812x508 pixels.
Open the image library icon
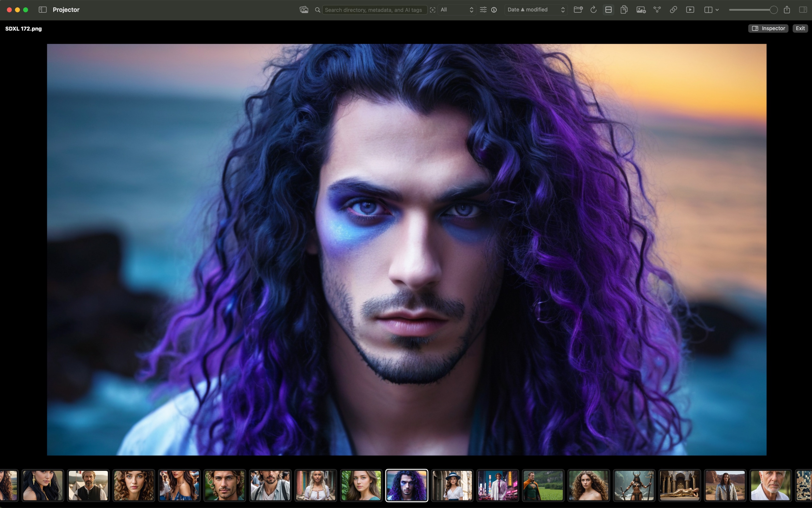(304, 10)
